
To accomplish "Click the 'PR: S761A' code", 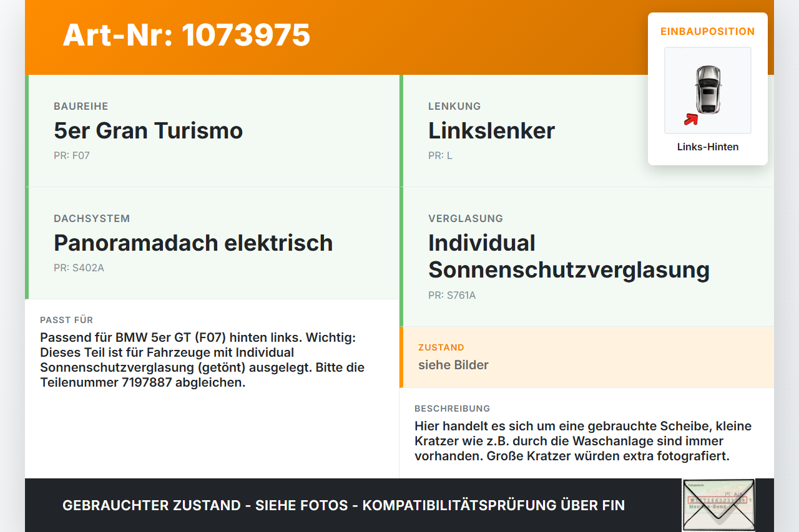I will [x=452, y=296].
